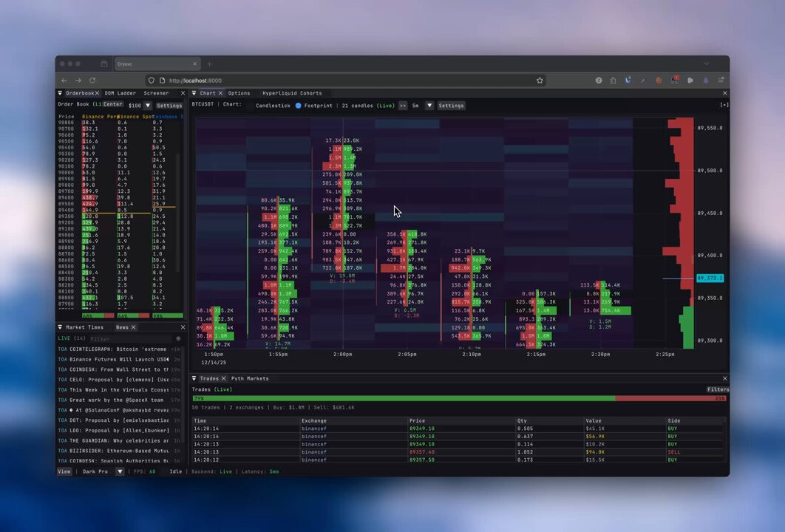Click the 89,373.1 current price marker
The image size is (785, 532).
click(710, 278)
